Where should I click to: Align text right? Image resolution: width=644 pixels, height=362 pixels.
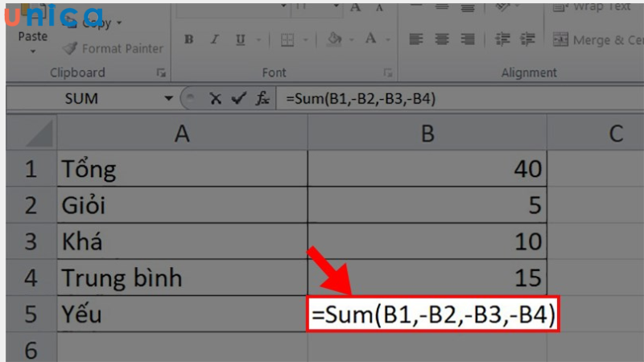[x=468, y=39]
